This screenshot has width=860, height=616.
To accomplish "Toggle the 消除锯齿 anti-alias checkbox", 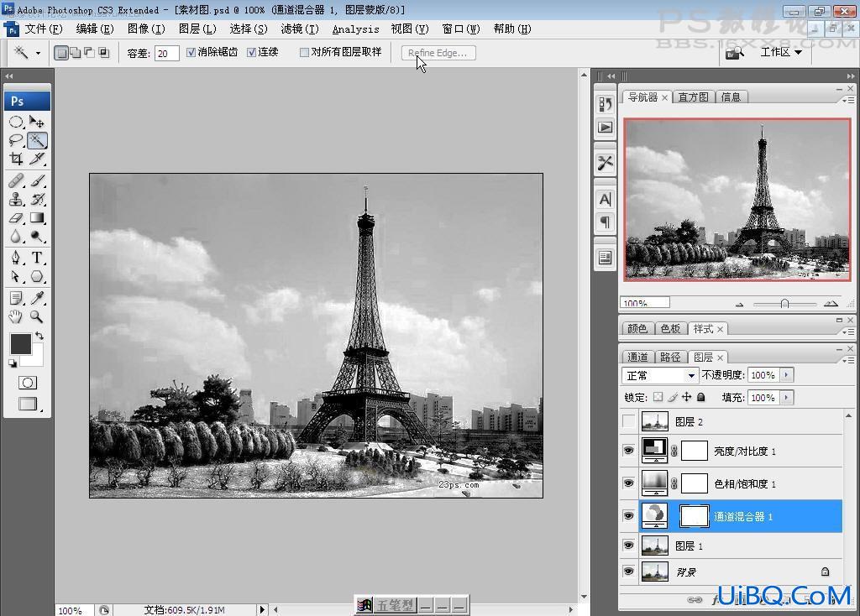I will [191, 52].
